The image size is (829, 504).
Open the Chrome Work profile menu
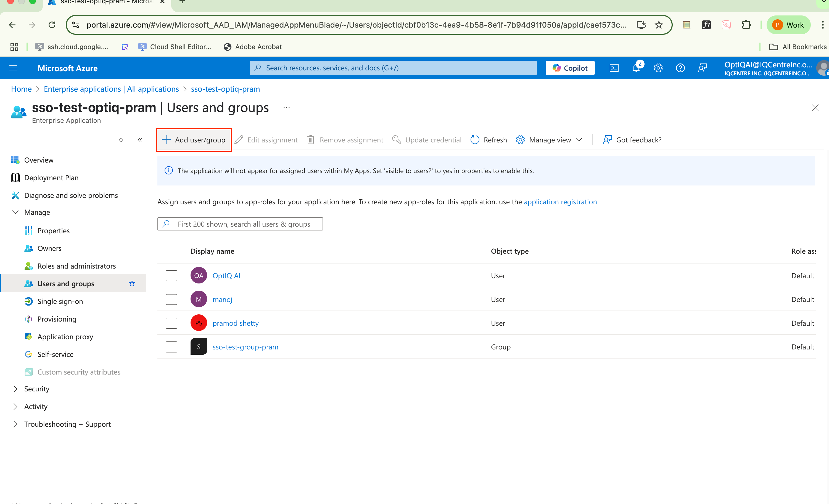788,25
